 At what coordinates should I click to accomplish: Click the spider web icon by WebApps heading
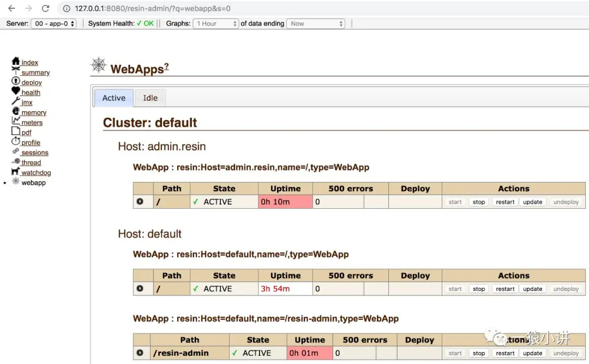tap(99, 65)
